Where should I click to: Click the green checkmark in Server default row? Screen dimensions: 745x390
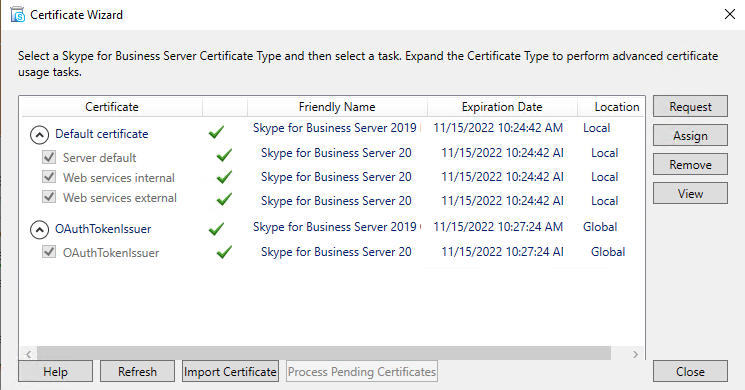coord(224,155)
